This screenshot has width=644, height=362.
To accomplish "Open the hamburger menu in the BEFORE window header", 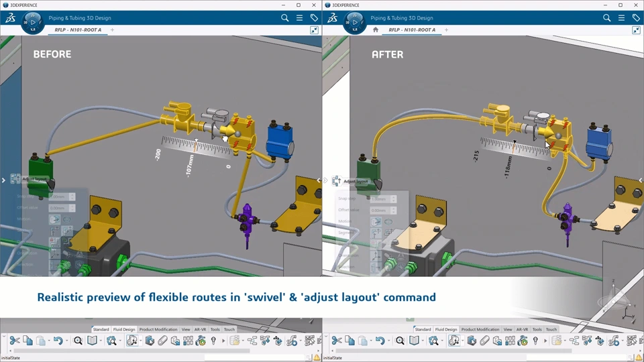I will (x=299, y=17).
